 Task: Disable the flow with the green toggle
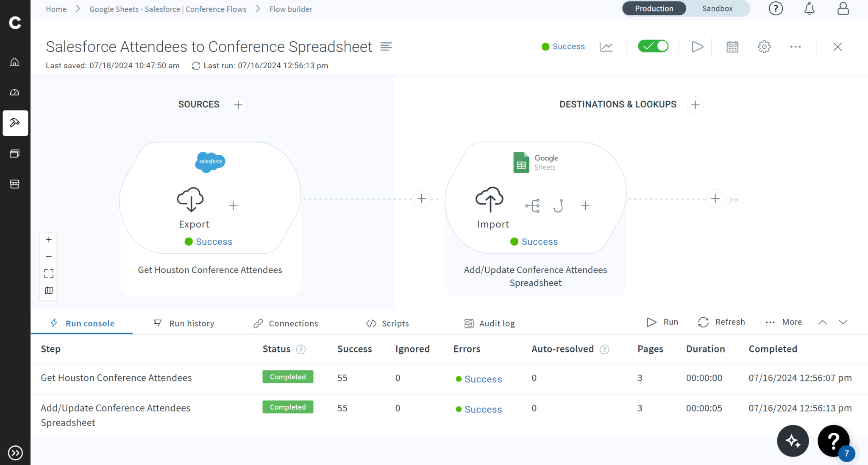[x=653, y=46]
